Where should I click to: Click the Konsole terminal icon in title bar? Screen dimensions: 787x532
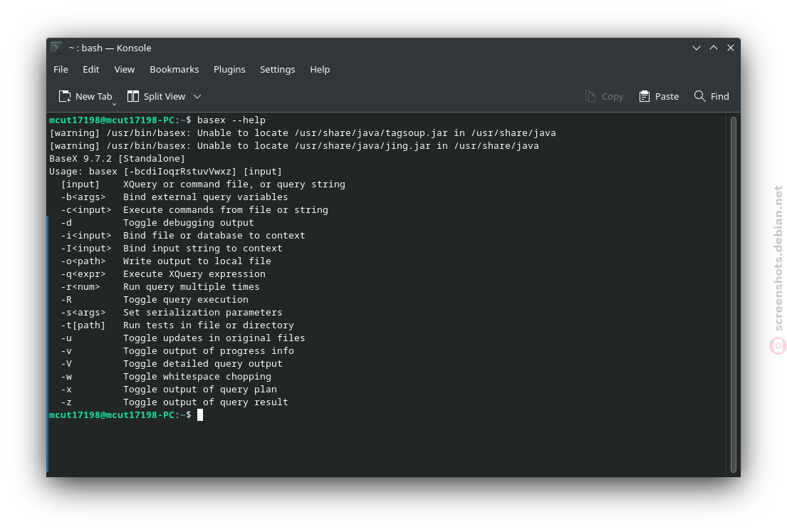coord(56,48)
